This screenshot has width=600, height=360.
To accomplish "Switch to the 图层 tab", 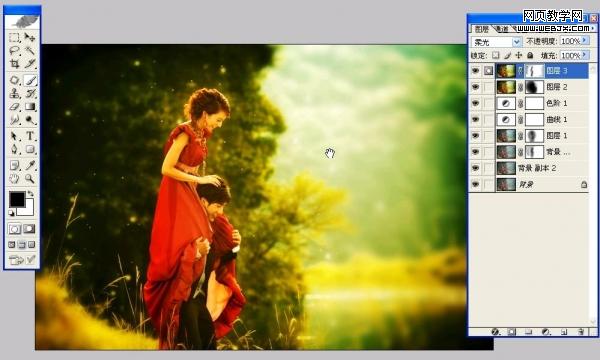I will [x=482, y=29].
